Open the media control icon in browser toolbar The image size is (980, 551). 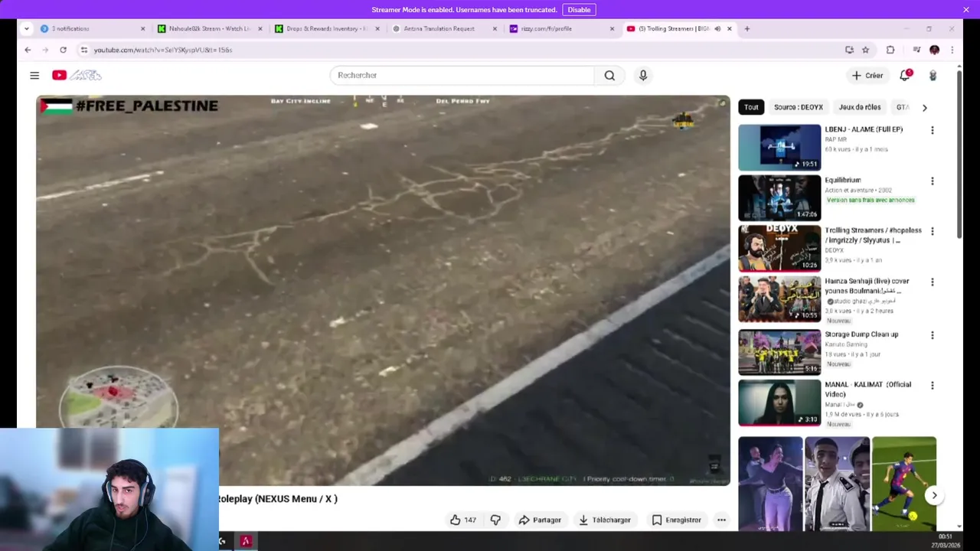(916, 50)
